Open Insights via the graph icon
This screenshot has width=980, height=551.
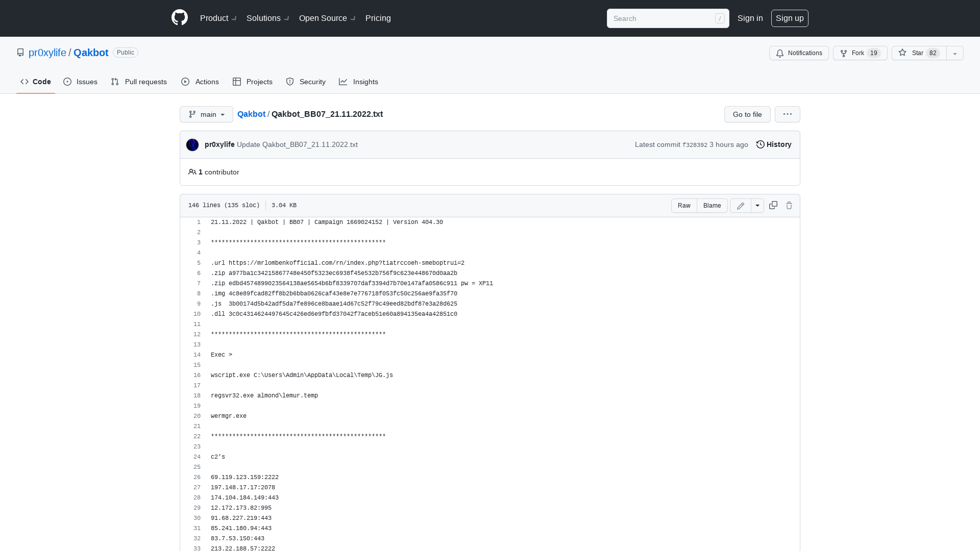(359, 82)
